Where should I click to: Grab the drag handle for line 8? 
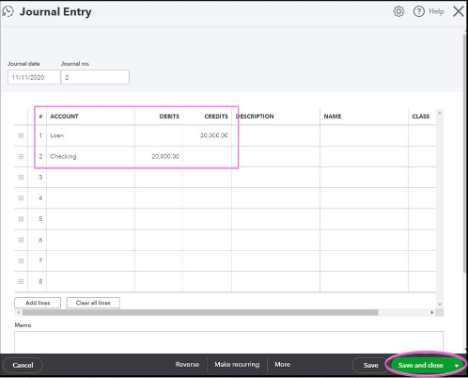click(21, 282)
